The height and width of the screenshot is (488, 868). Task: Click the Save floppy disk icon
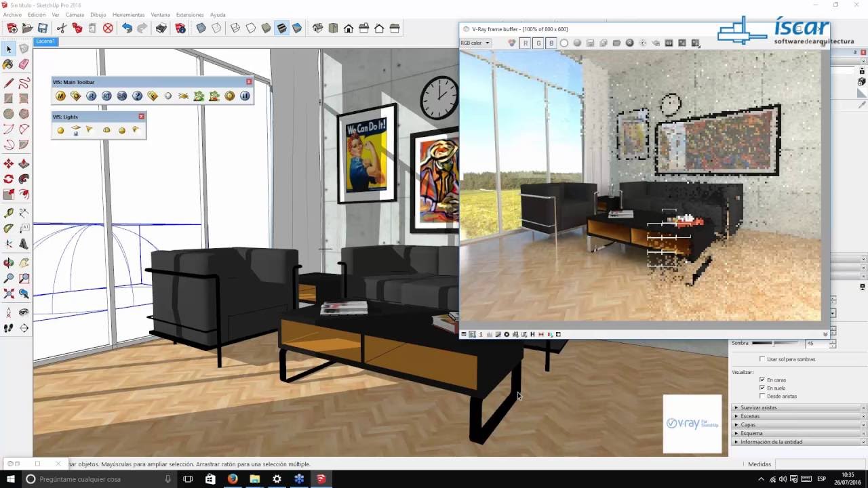tap(43, 28)
